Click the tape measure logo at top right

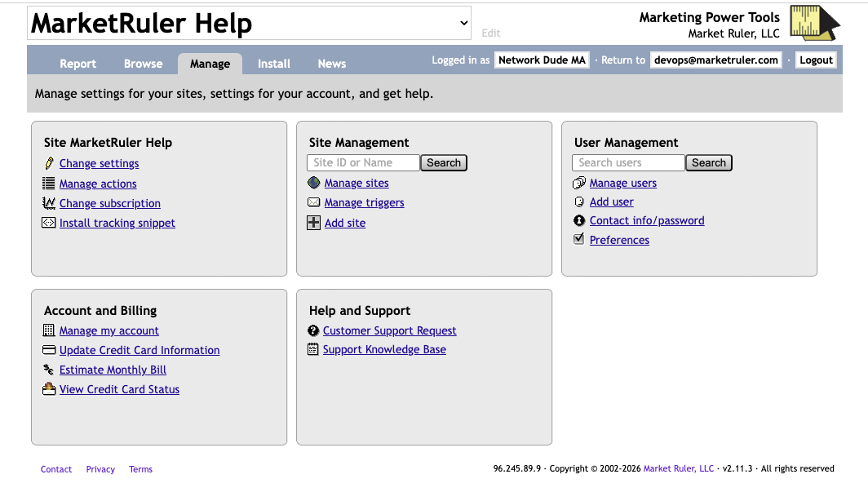pos(813,23)
